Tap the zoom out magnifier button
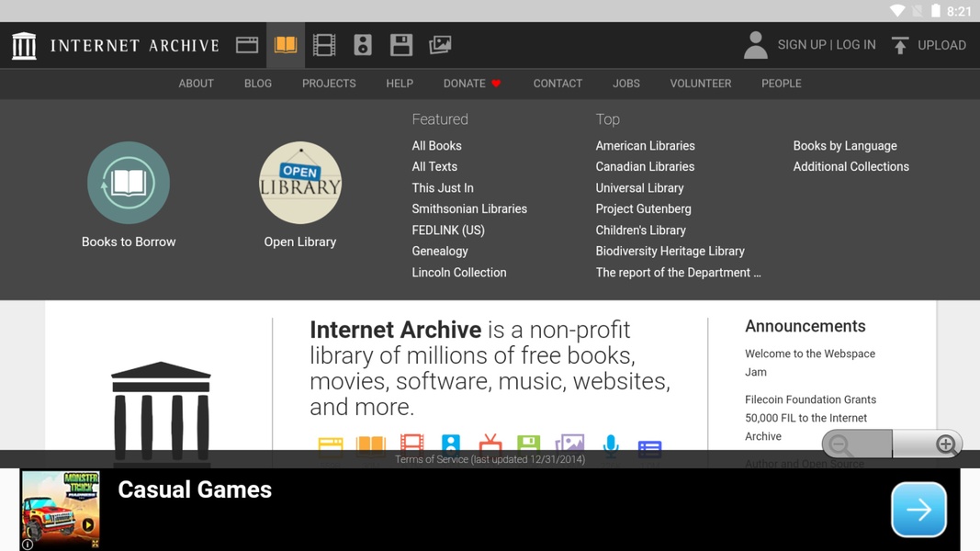The image size is (980, 551). click(x=840, y=444)
